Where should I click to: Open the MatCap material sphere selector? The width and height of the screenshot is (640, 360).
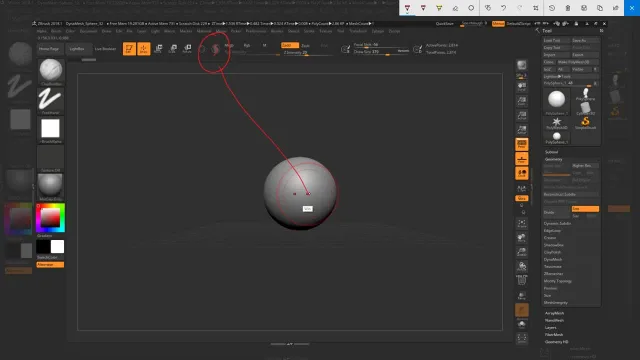(x=51, y=187)
